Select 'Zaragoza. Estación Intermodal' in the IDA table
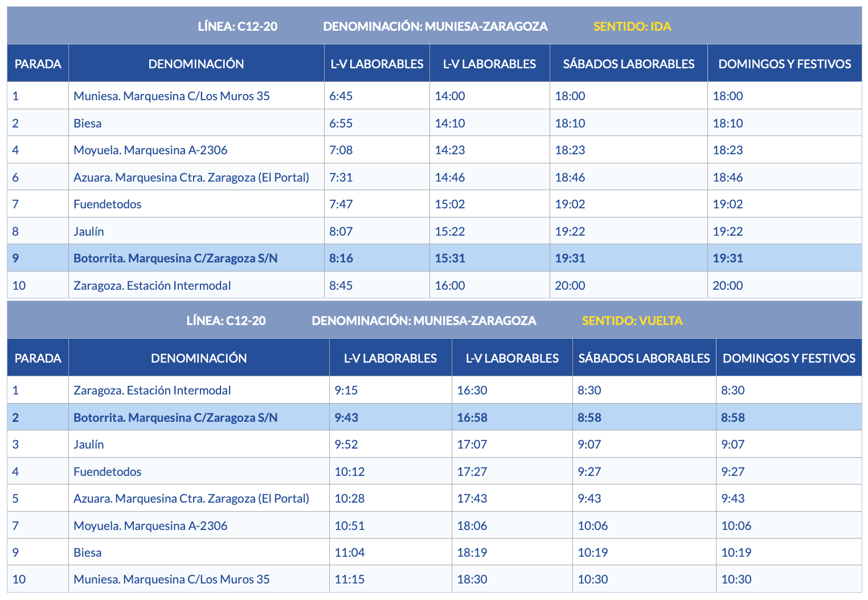 click(x=152, y=285)
